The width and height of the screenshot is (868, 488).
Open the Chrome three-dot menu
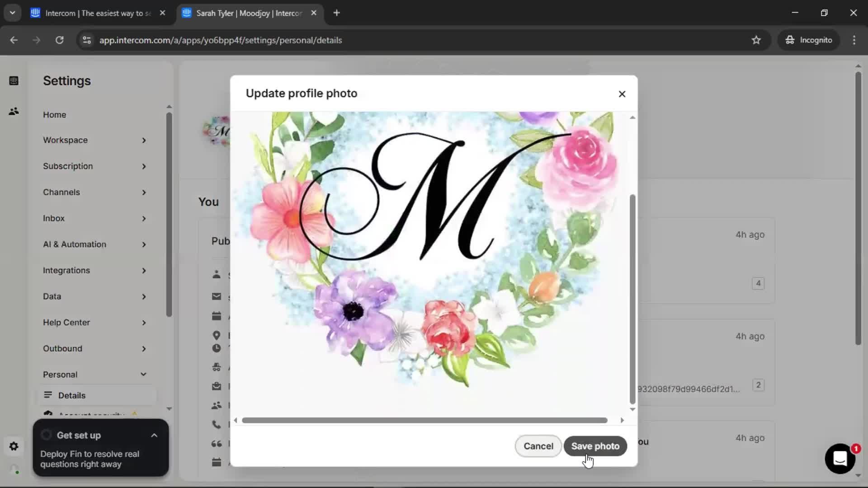(x=854, y=40)
